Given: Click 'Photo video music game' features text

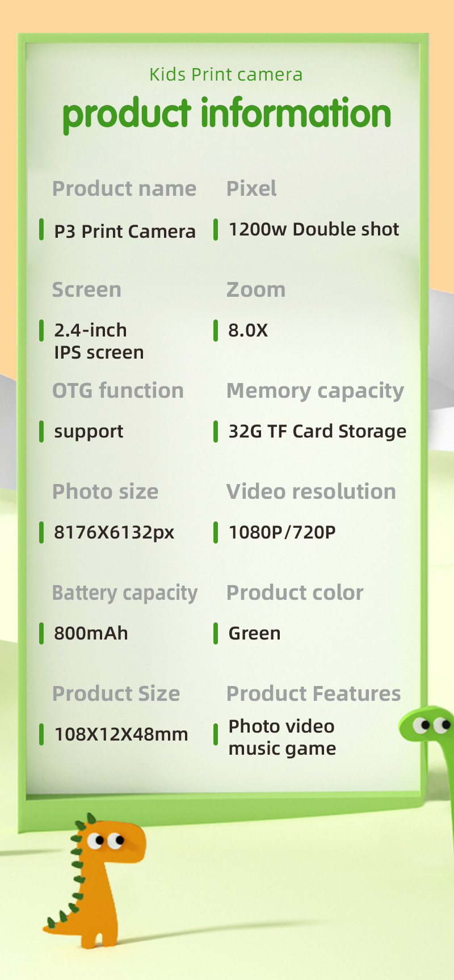Looking at the screenshot, I should coord(282,737).
